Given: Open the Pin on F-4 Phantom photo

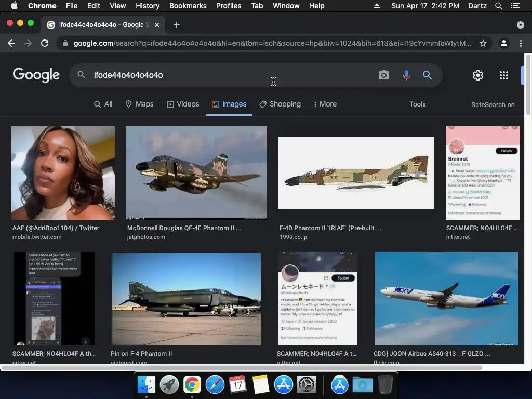Looking at the screenshot, I should pos(187,299).
